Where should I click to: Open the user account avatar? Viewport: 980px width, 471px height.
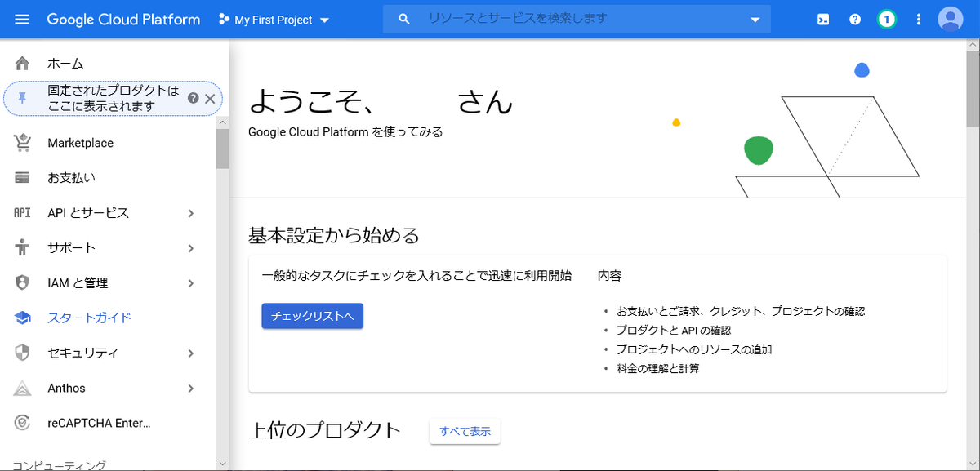coord(951,19)
